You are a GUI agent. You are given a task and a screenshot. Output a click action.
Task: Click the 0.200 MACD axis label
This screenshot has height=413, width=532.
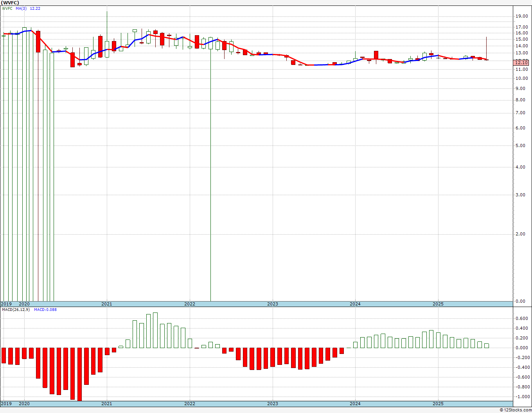(522, 338)
